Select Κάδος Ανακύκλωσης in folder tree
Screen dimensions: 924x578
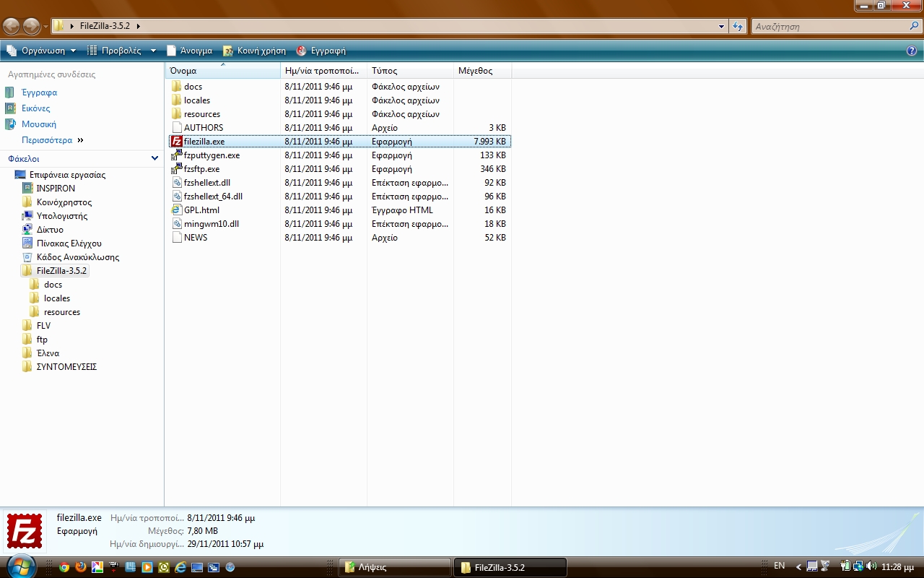click(x=78, y=257)
